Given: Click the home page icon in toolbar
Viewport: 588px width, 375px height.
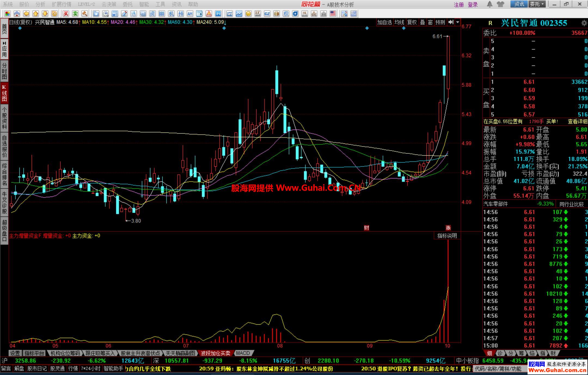Looking at the screenshot, I should tap(17, 14).
